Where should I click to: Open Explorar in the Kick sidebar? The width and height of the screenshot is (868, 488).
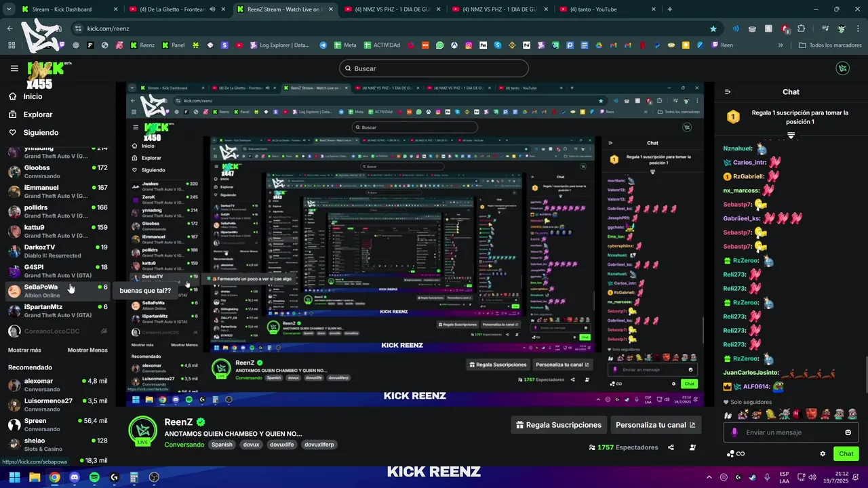(31, 115)
